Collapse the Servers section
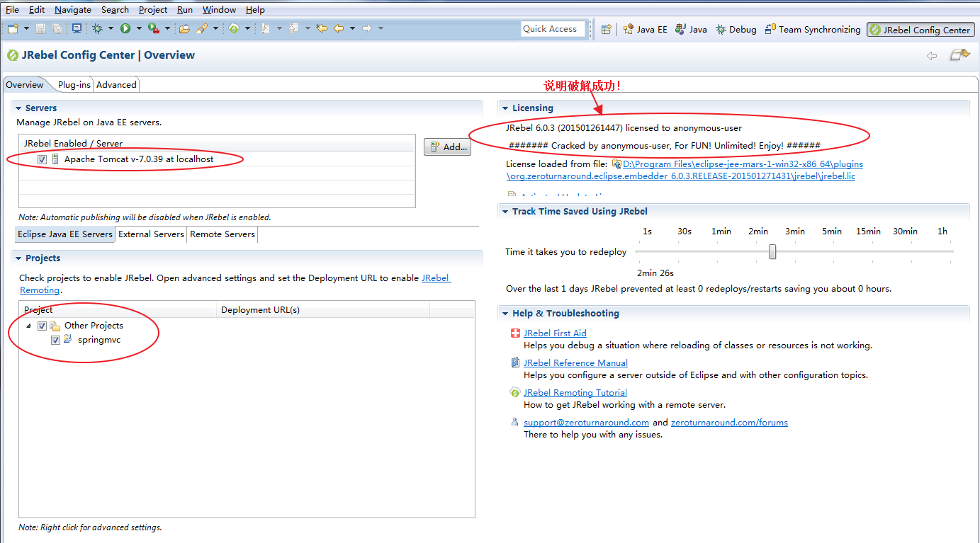 18,108
